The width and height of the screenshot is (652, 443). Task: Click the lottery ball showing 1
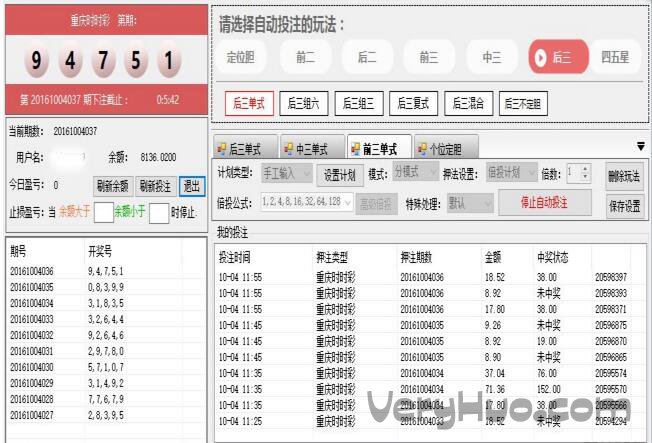[x=169, y=60]
